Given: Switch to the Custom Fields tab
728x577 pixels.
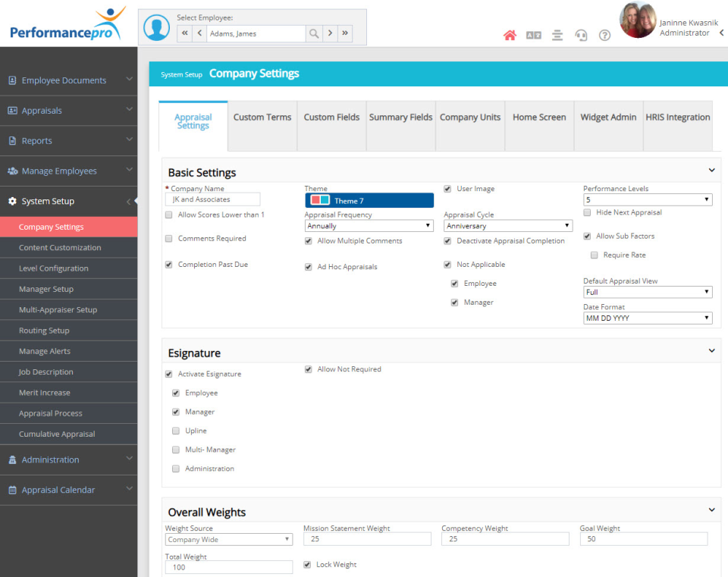Looking at the screenshot, I should click(x=331, y=126).
